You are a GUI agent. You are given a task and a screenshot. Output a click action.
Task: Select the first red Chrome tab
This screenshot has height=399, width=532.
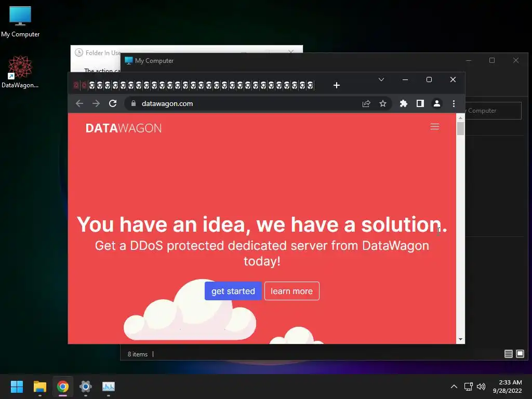coord(76,85)
